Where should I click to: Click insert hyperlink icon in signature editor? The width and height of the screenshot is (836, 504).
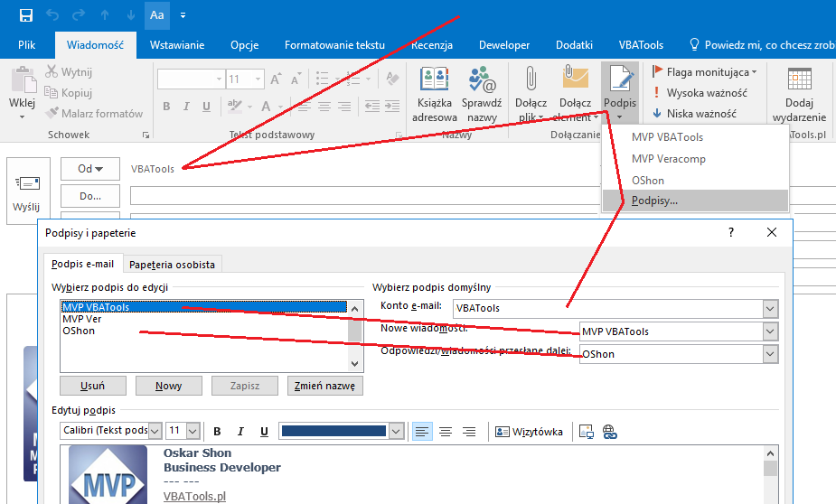[x=610, y=432]
